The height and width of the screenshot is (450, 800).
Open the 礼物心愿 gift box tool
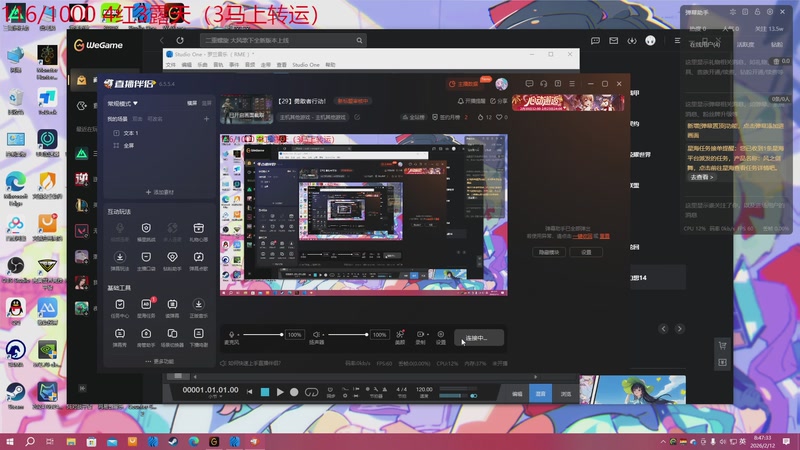198,228
